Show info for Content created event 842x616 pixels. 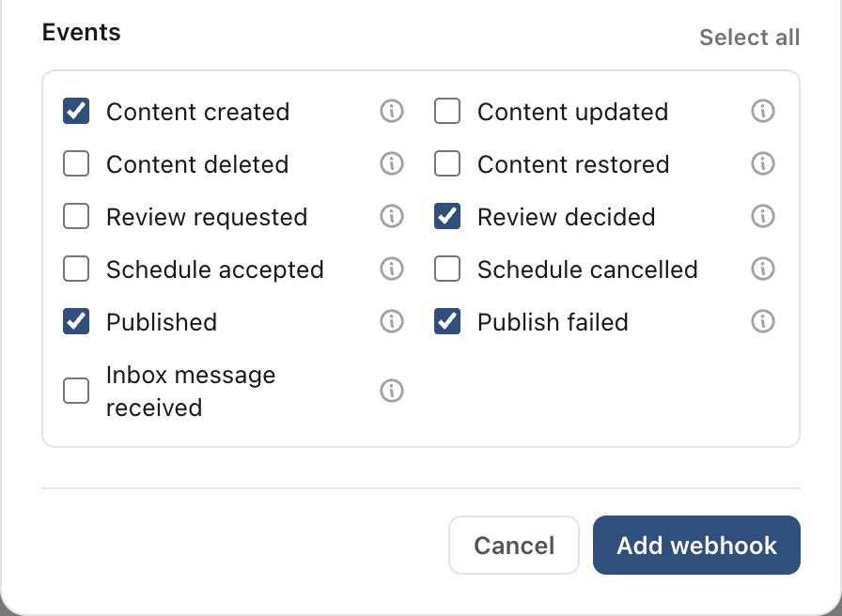click(x=392, y=111)
